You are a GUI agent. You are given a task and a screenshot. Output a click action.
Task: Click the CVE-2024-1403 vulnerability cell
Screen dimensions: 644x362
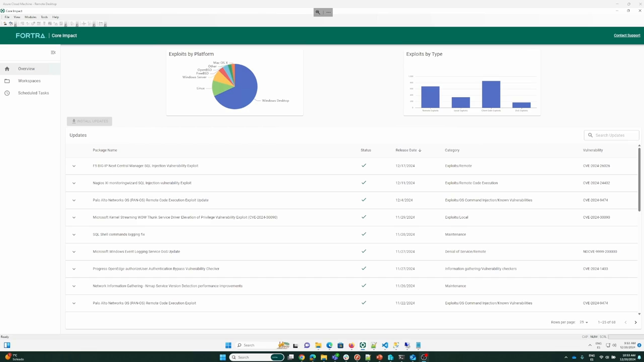(595, 269)
